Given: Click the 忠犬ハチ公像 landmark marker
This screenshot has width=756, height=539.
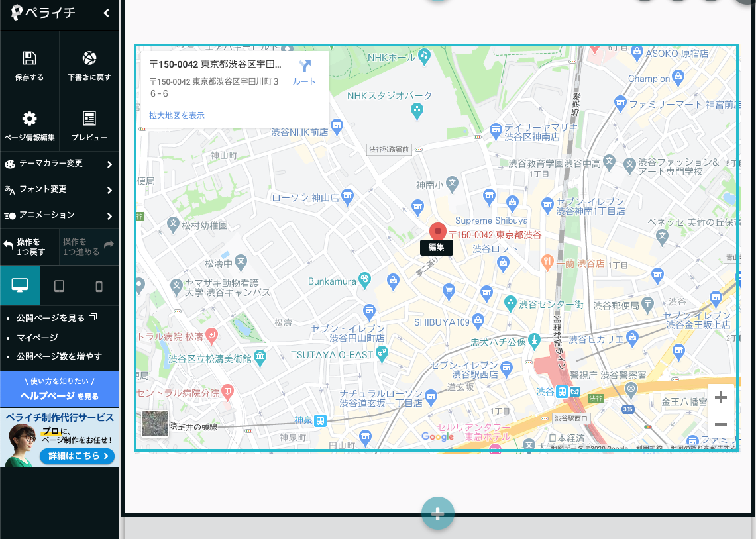Looking at the screenshot, I should (x=534, y=340).
